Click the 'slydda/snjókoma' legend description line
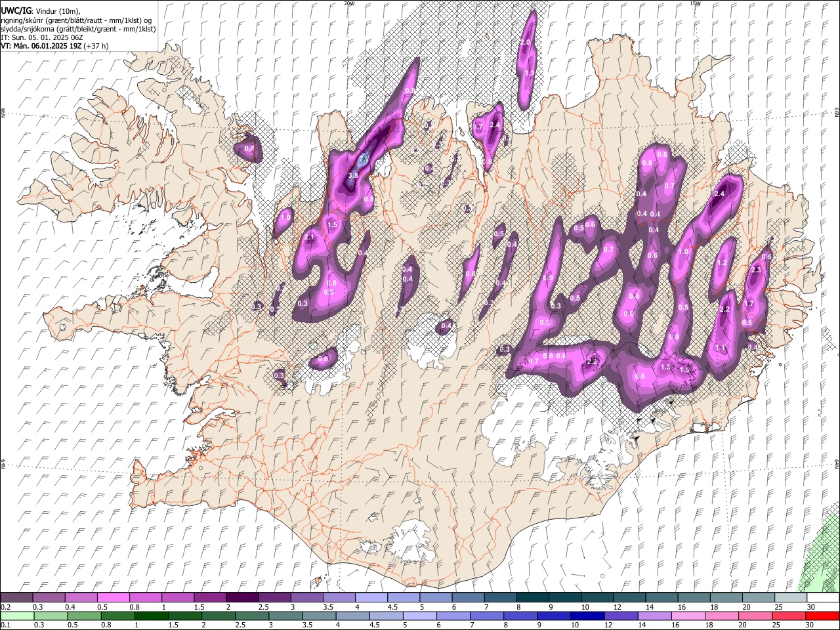 point(78,29)
